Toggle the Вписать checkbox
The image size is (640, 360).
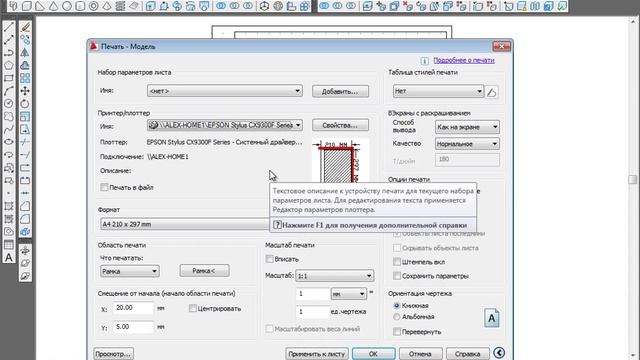(x=269, y=259)
